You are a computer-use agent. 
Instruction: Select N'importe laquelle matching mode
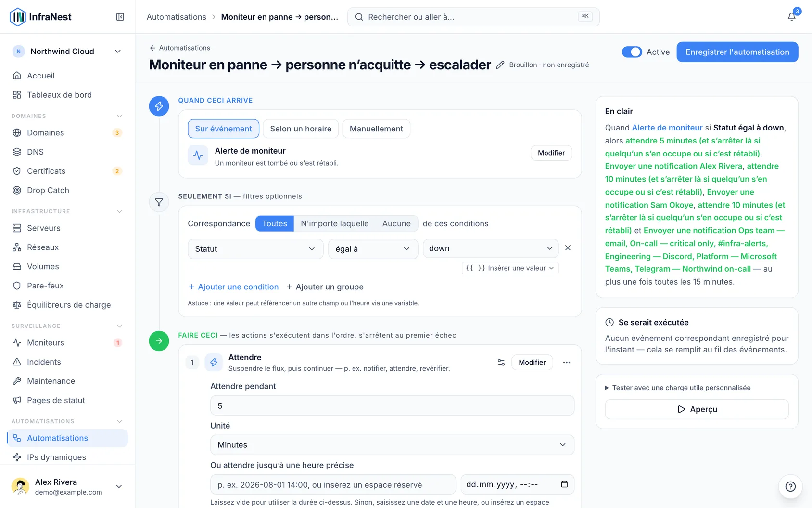[x=335, y=223]
